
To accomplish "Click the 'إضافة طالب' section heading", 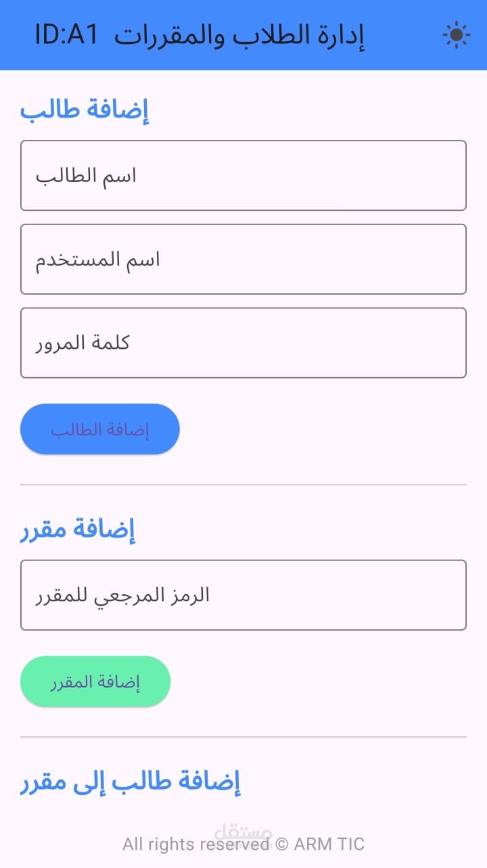I will [85, 110].
